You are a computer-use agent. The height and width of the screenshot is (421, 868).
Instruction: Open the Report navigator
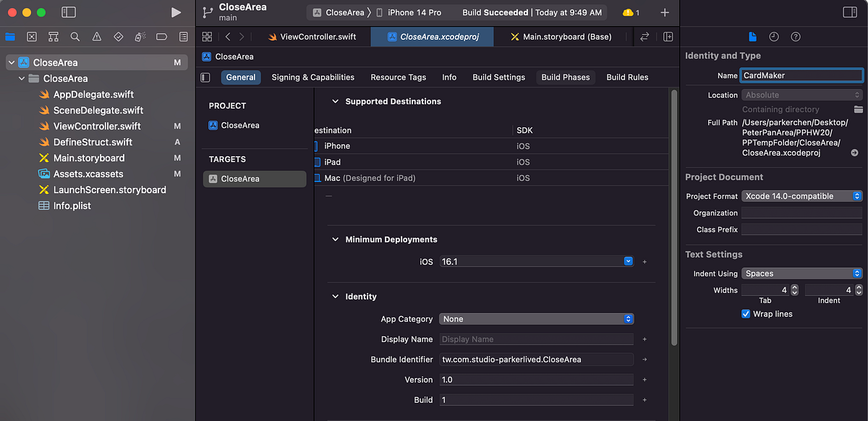(x=183, y=36)
